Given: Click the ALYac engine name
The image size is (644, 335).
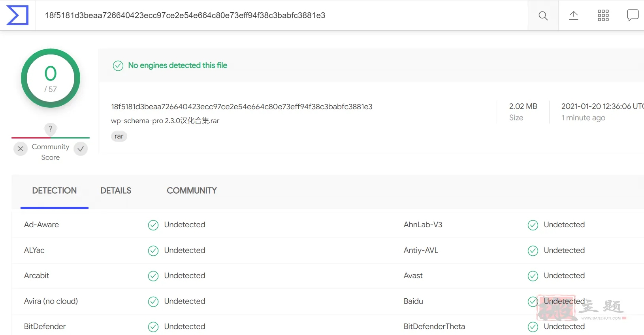Looking at the screenshot, I should pos(34,250).
